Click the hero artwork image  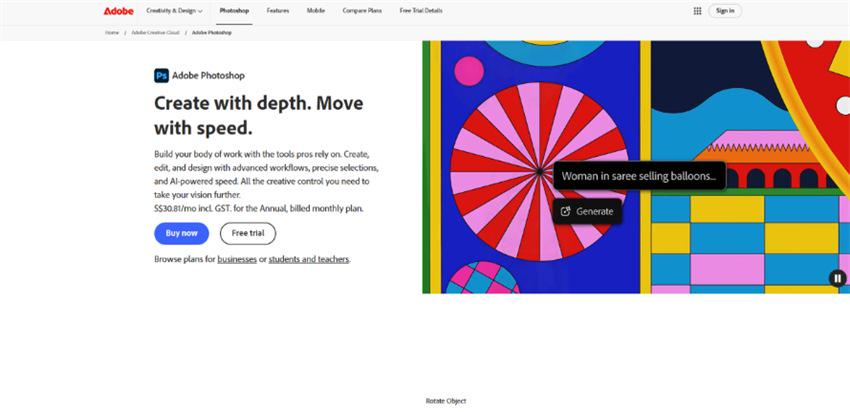pos(636,167)
